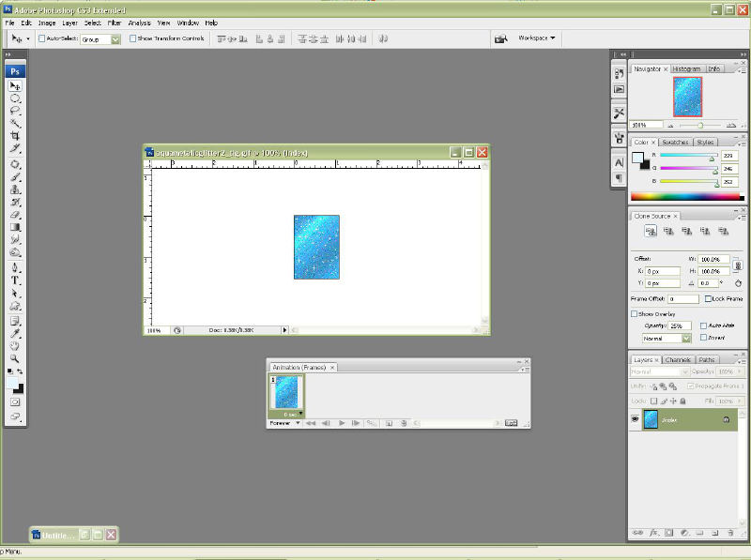The width and height of the screenshot is (751, 560).
Task: Enable Show Overlay in Clone Source
Action: pos(635,314)
